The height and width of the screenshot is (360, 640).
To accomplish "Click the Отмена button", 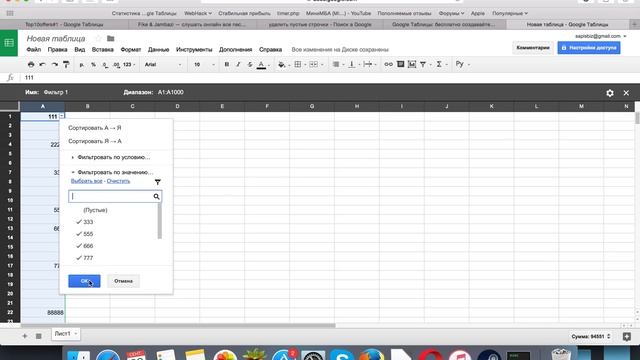I will click(123, 281).
